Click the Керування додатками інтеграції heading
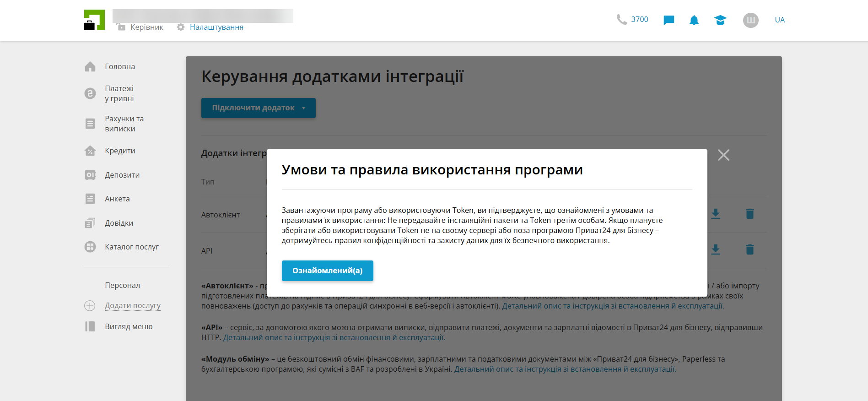 (x=333, y=76)
